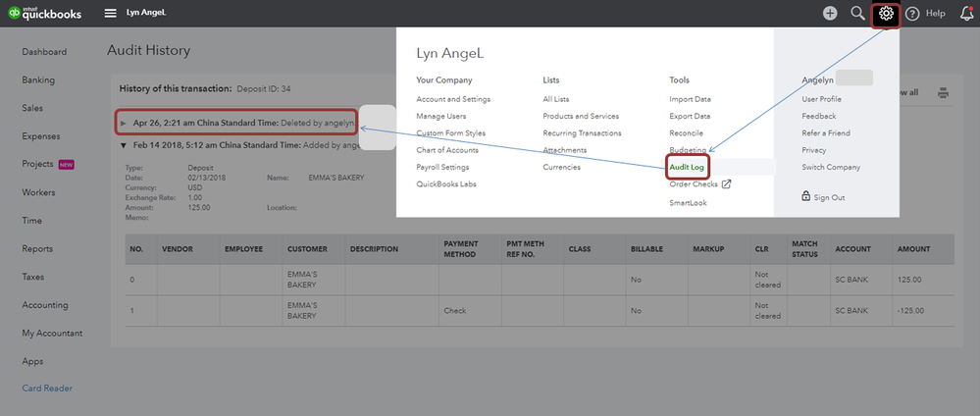980x416 pixels.
Task: Toggle the hamburger navigation menu
Action: tap(111, 13)
